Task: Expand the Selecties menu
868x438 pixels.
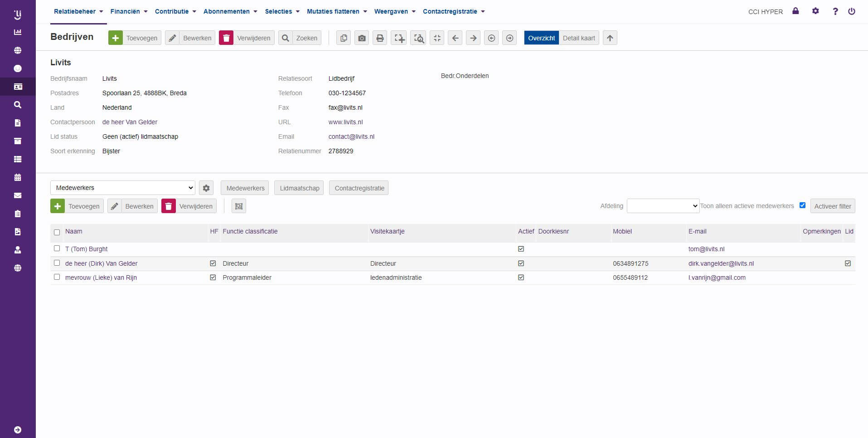Action: click(x=282, y=11)
